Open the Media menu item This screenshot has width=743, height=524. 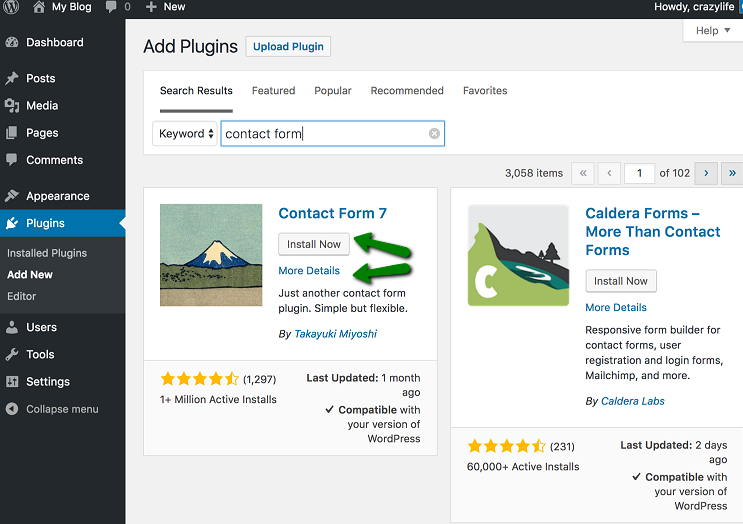pyautogui.click(x=63, y=106)
